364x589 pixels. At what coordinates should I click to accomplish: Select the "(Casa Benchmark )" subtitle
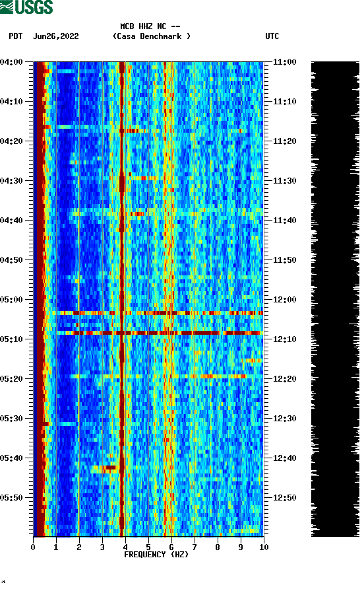click(x=152, y=36)
